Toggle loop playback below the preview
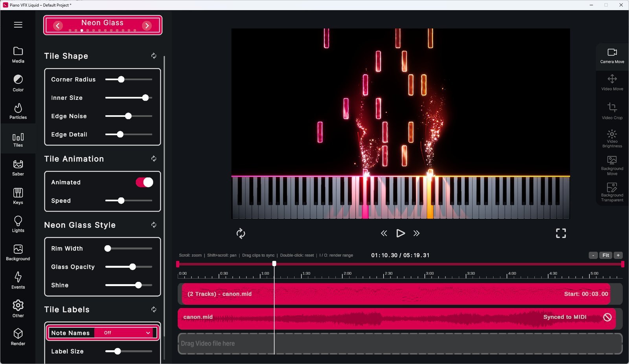Image resolution: width=629 pixels, height=364 pixels. 241,233
